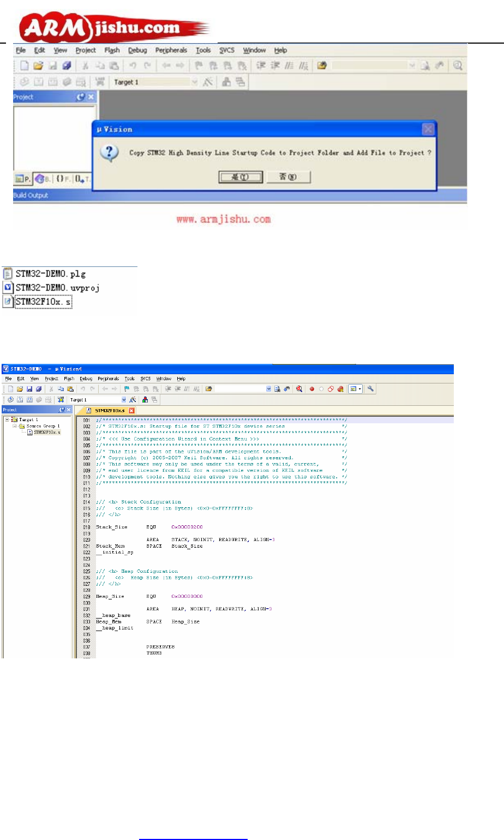The width and height of the screenshot is (504, 840).
Task: Click Rebuild all icon in STM32-DEMO build toolbar
Action: 29,400
